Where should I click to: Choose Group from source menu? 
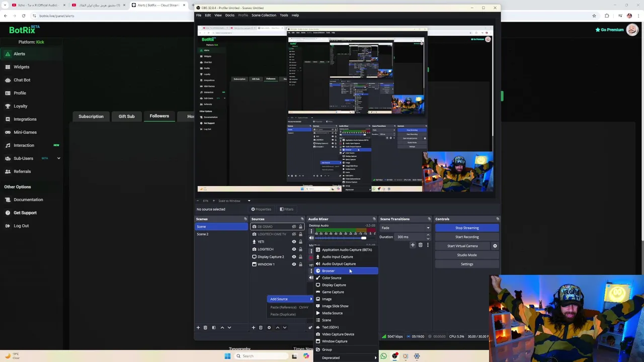(346, 349)
